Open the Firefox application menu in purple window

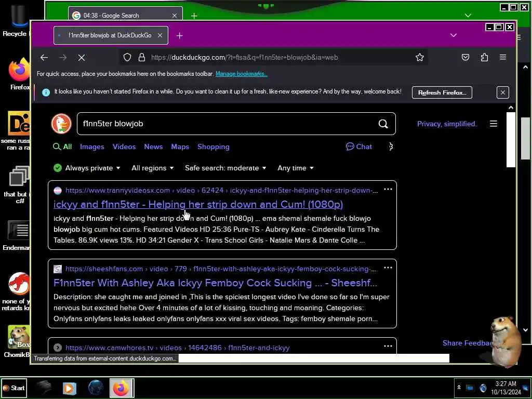click(503, 57)
